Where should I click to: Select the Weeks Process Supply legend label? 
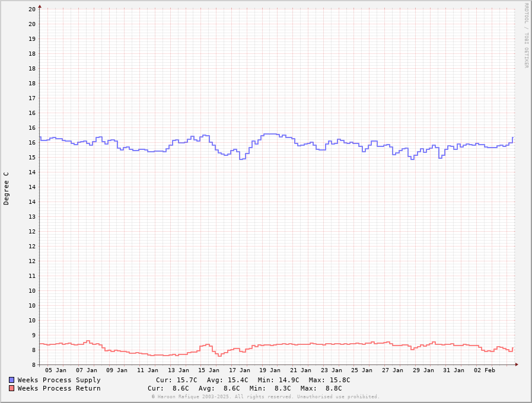click(x=59, y=380)
